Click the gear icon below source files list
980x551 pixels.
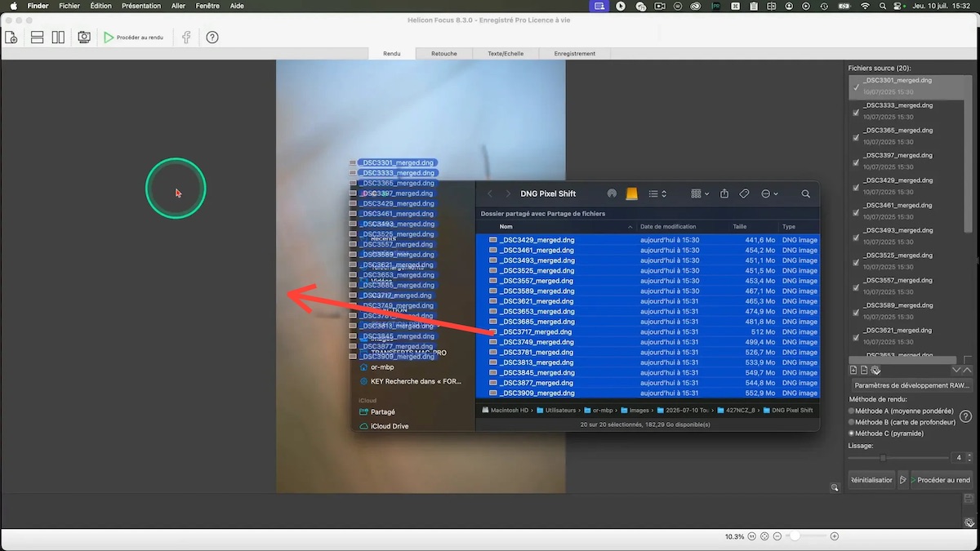(875, 371)
